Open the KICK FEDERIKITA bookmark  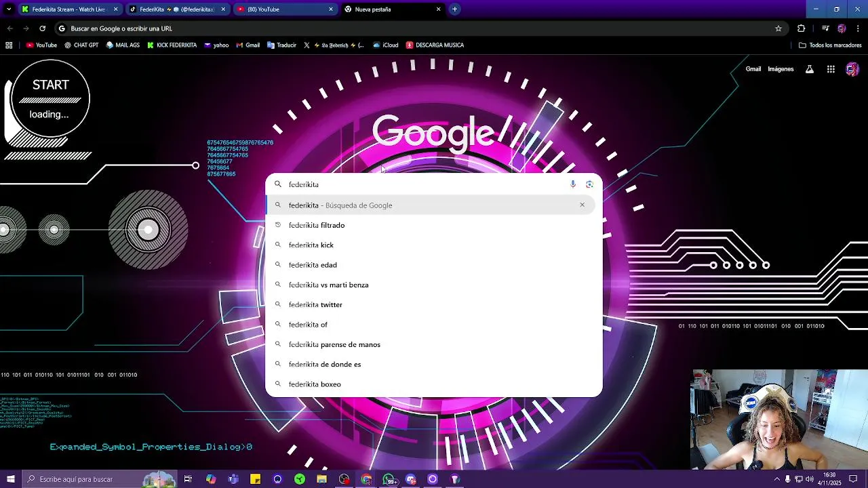coord(172,45)
